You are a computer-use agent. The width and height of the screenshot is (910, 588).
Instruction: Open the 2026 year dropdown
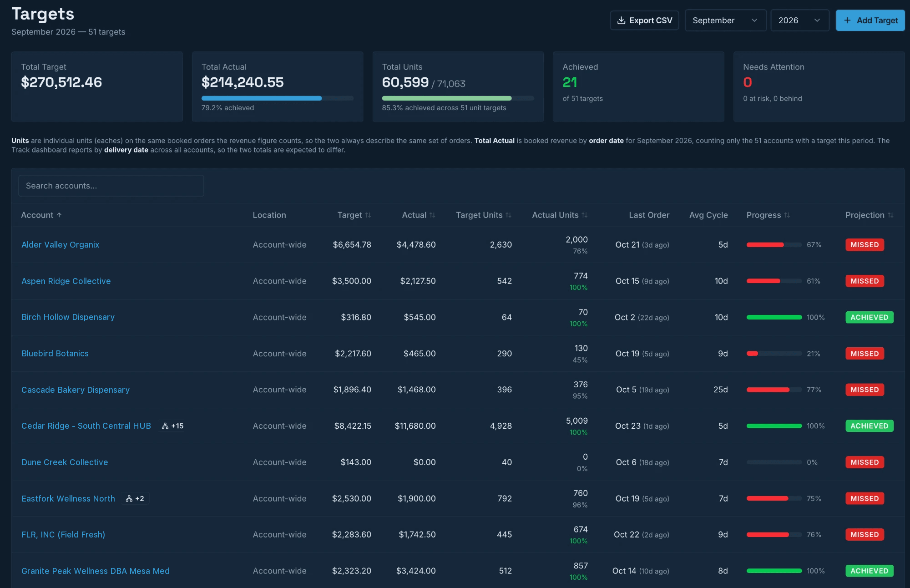point(799,20)
